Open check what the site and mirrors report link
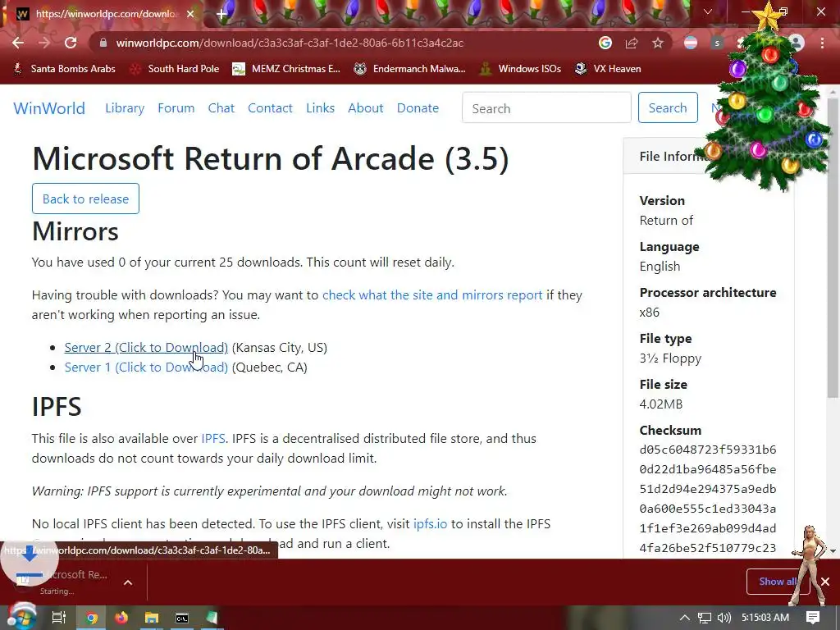Screen dimensions: 840x630 tap(432, 295)
